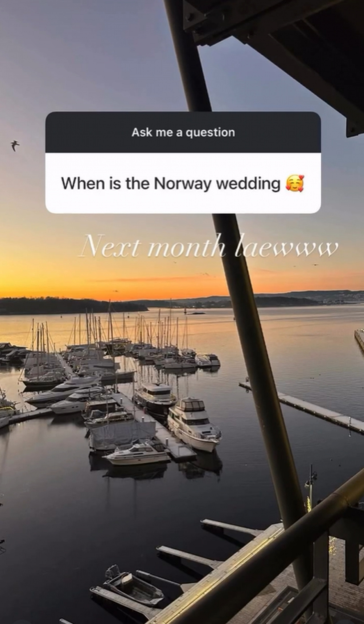The image size is (364, 624).
Task: Click the orange sunset glow on the horizon
Action: point(133,280)
